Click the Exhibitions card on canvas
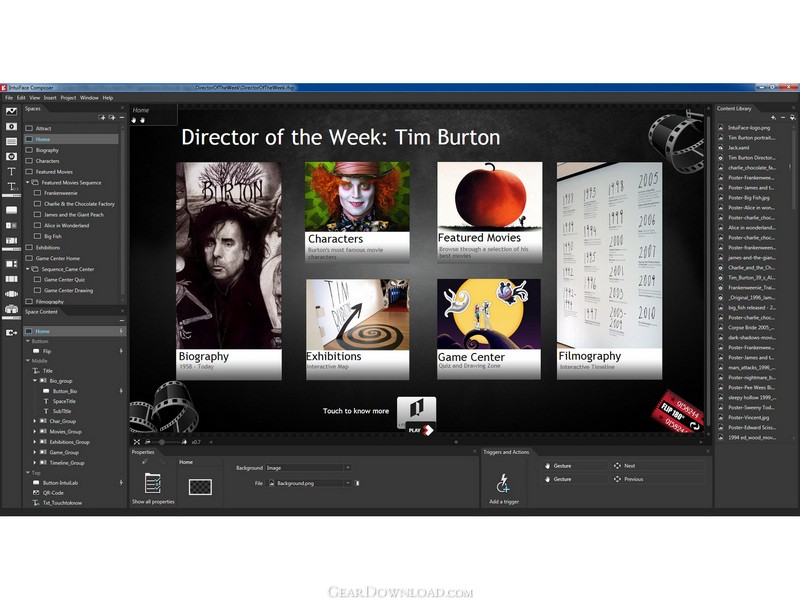The image size is (800, 600). [x=357, y=329]
